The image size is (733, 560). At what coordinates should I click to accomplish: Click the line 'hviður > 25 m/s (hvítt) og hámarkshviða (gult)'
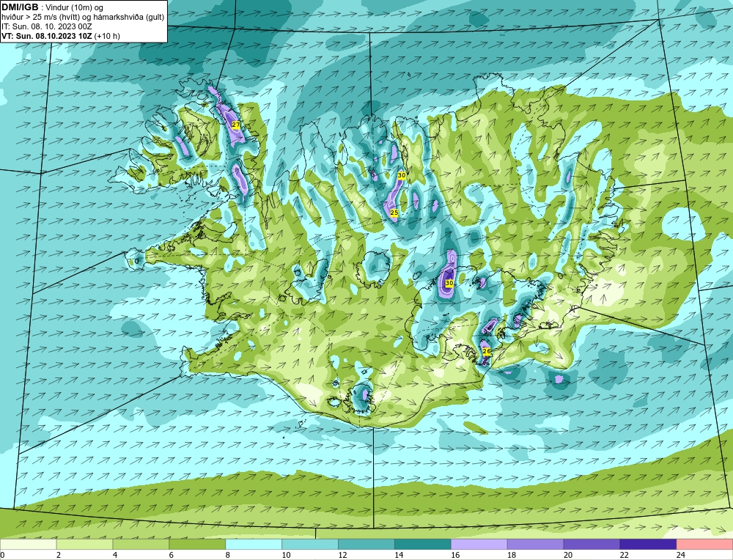83,17
